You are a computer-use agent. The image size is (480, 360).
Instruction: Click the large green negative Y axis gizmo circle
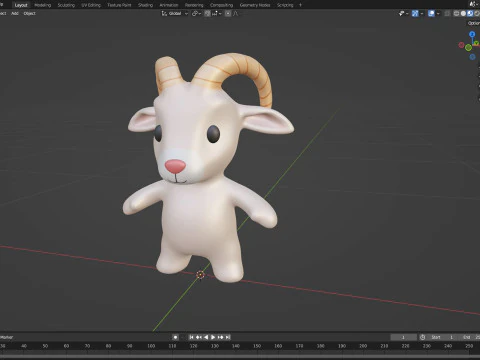click(468, 47)
